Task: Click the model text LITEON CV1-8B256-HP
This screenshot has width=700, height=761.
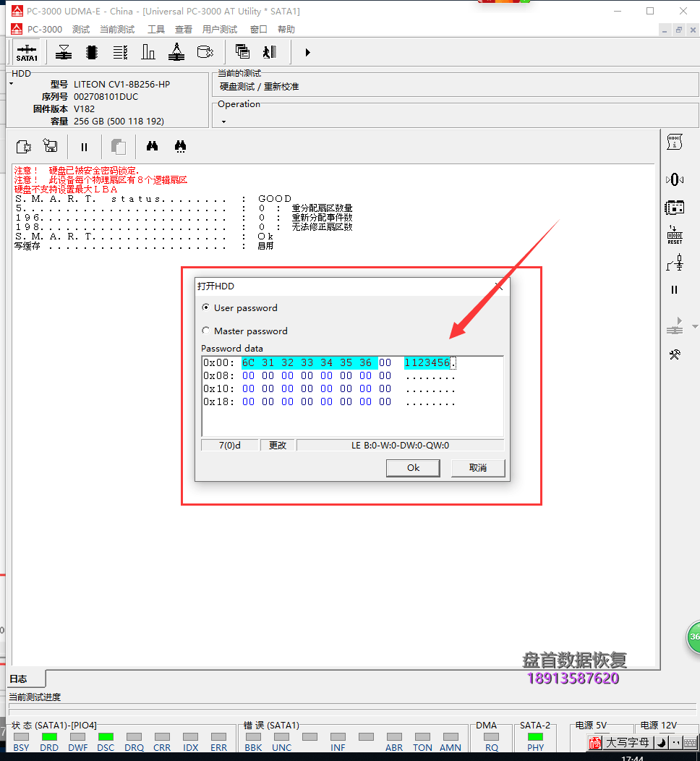Action: point(121,85)
